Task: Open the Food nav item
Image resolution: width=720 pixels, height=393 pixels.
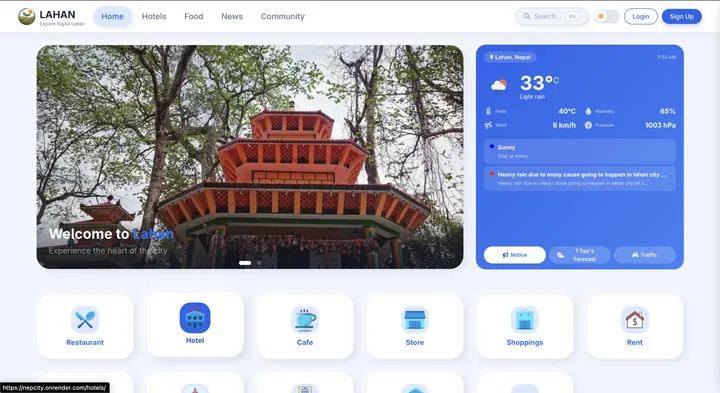Action: tap(194, 17)
